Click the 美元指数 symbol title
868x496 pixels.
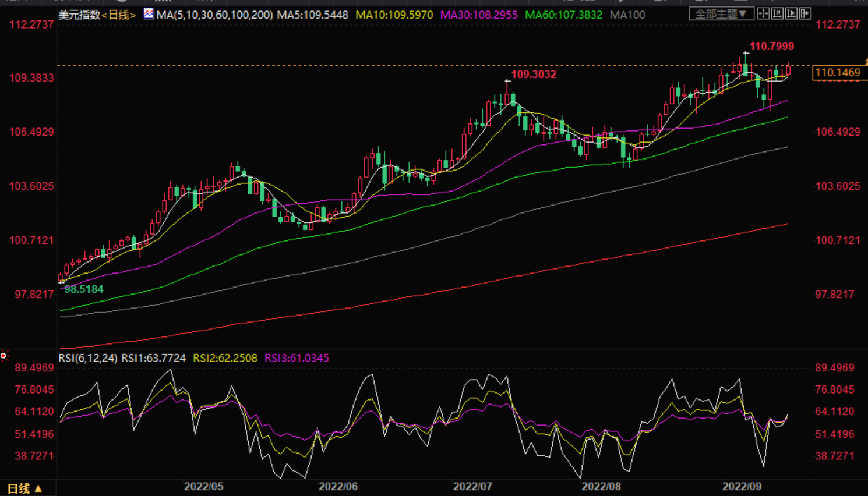[79, 15]
